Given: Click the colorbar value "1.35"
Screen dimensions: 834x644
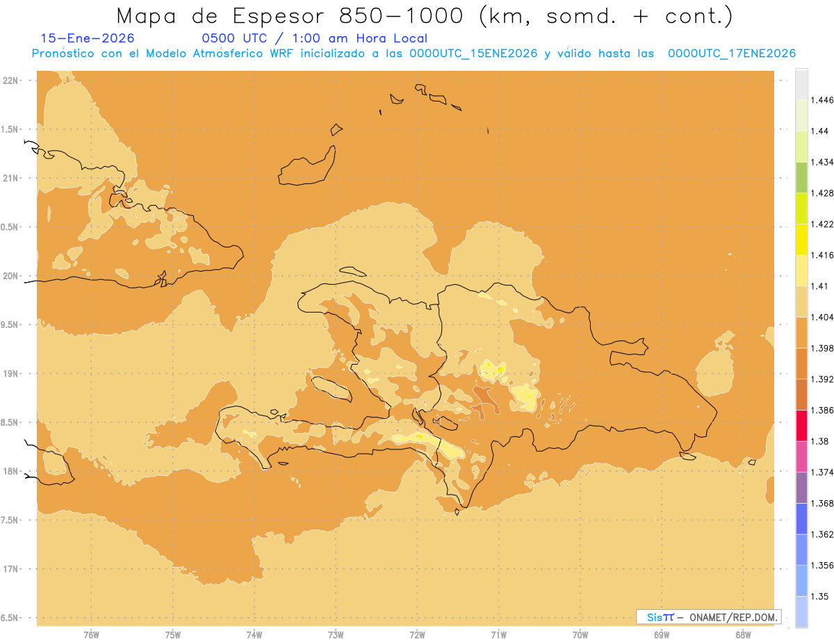Looking at the screenshot, I should click(818, 596).
